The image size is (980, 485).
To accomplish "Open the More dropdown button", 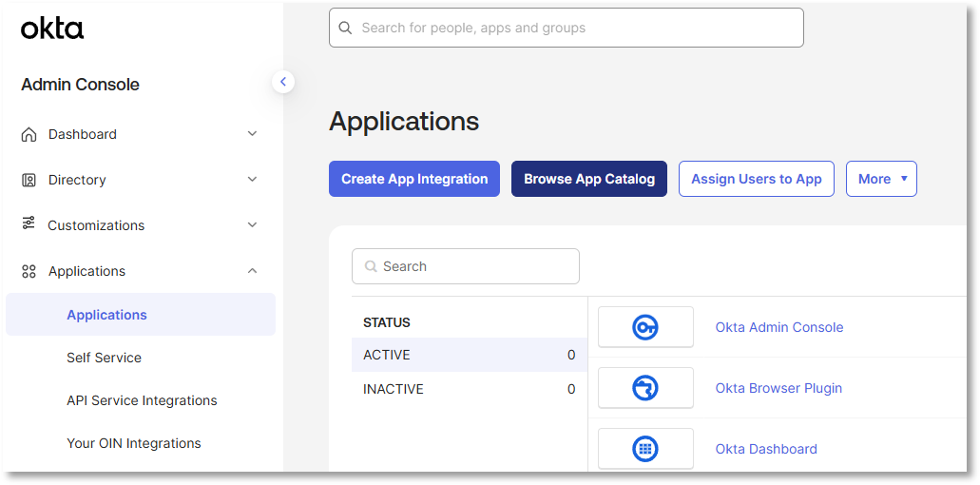I will (881, 179).
